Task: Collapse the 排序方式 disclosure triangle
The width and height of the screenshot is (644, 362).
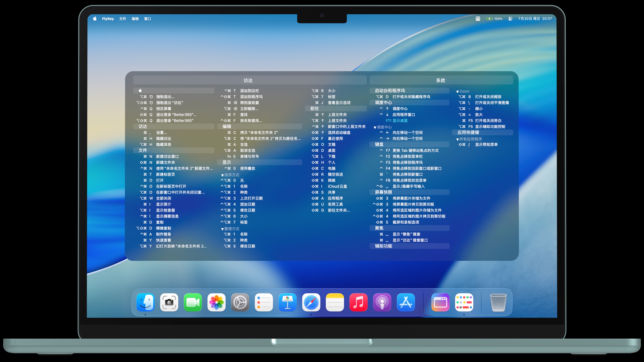Action: pos(222,175)
